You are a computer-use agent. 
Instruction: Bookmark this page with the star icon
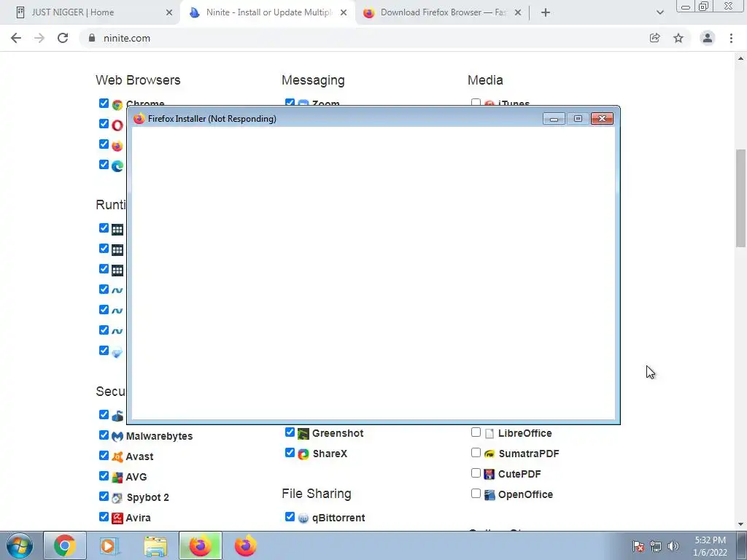678,38
